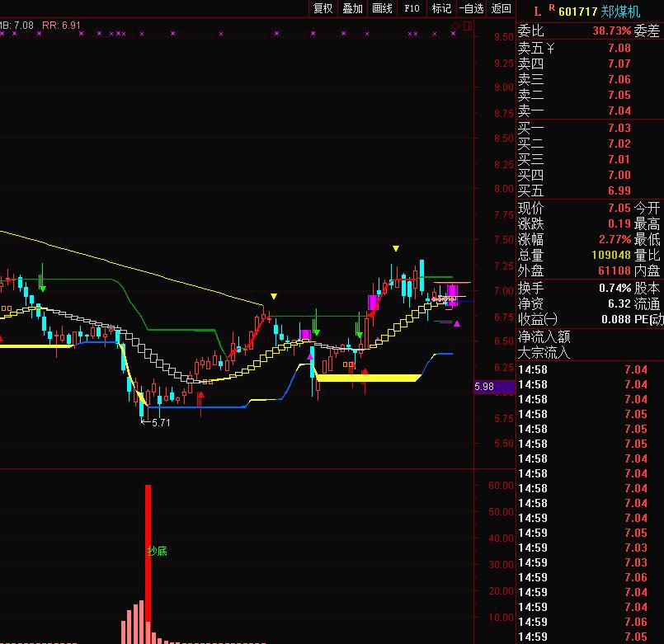Select the yellow triangle marker near the 7.50 level
Viewport: 664px width, 644px height.
click(396, 248)
